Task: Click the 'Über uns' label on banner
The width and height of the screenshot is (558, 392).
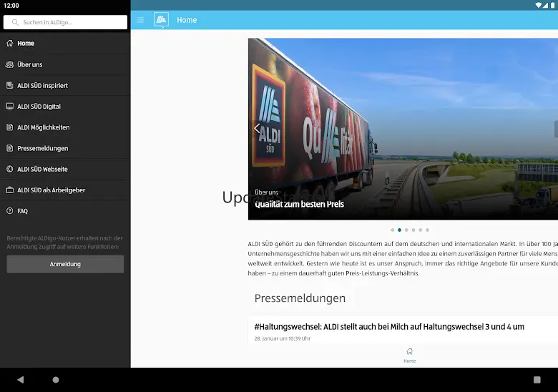Action: (x=266, y=192)
